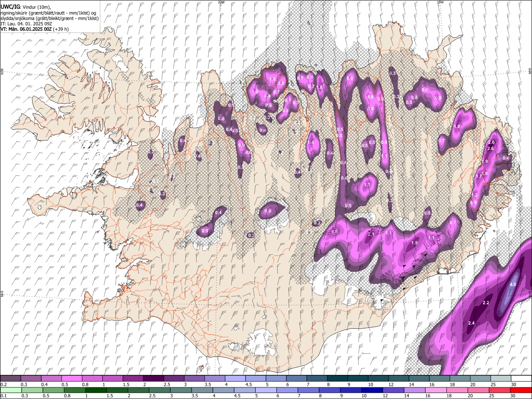The width and height of the screenshot is (532, 399).
Task: Click the "1.3" snowfall value on the map
Action: [367, 185]
